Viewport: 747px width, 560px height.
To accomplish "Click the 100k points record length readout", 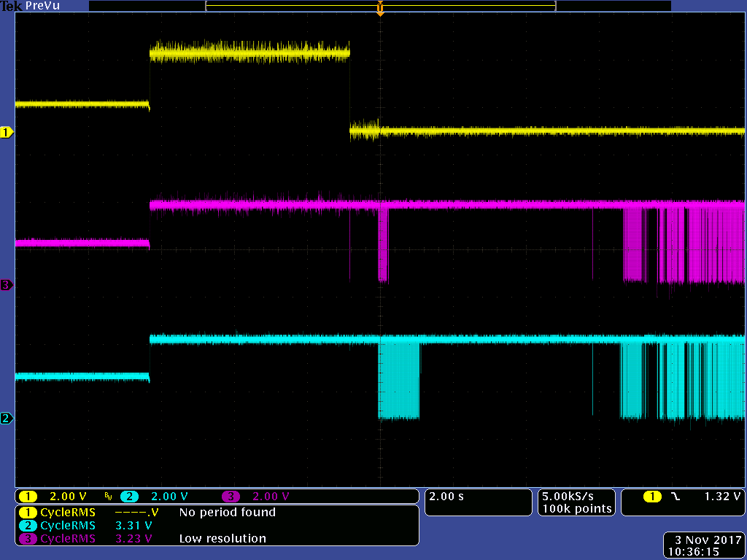I will point(577,508).
